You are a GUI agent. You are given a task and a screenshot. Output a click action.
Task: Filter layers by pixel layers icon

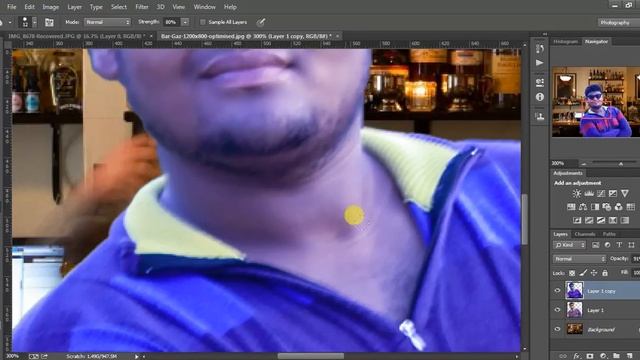point(596,245)
